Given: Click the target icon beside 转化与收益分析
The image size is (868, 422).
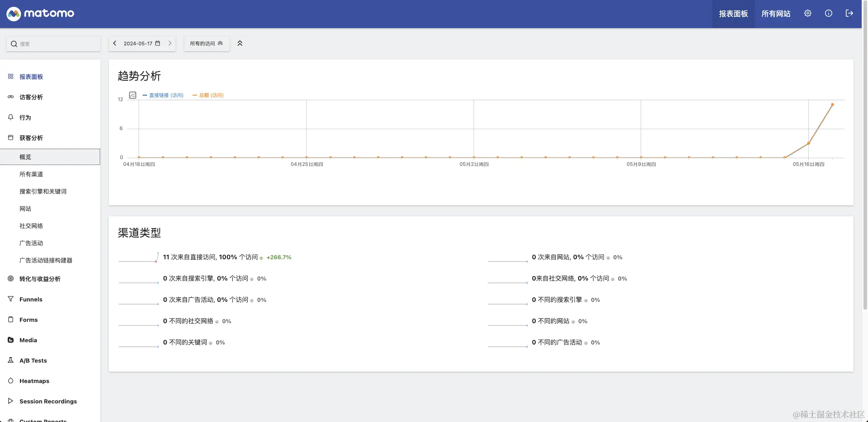Looking at the screenshot, I should tap(11, 279).
